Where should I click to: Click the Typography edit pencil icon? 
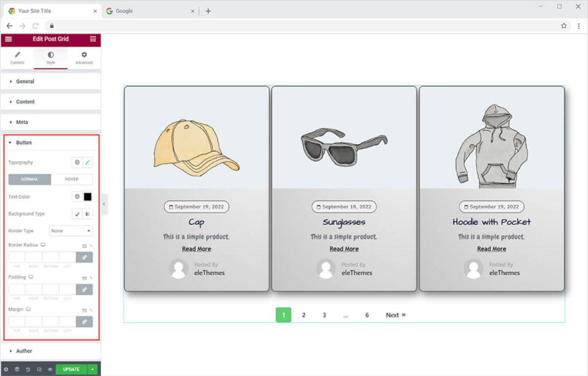point(88,162)
